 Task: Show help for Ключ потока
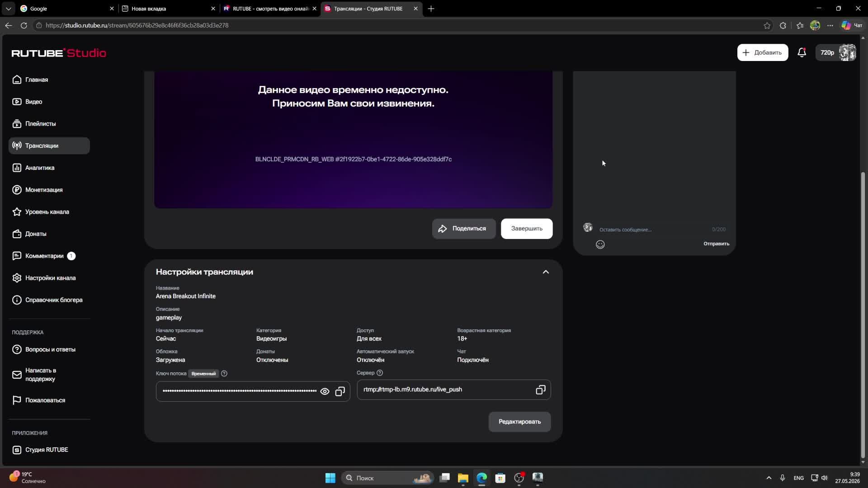pos(224,374)
